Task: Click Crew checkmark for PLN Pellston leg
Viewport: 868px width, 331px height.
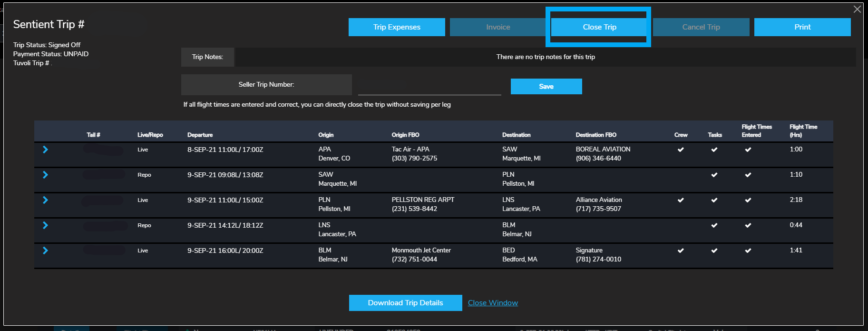Action: [681, 200]
